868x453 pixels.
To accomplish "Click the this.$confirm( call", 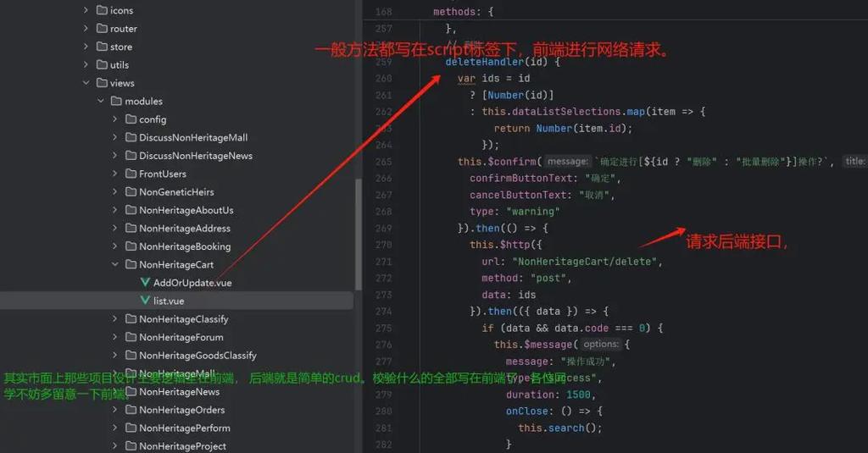I will point(500,162).
